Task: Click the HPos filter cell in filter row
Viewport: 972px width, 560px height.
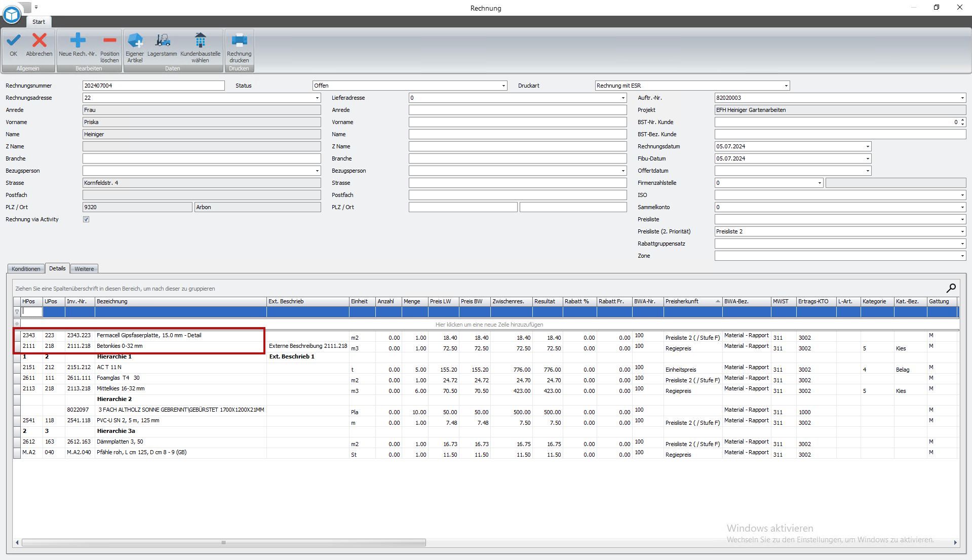Action: coord(31,312)
